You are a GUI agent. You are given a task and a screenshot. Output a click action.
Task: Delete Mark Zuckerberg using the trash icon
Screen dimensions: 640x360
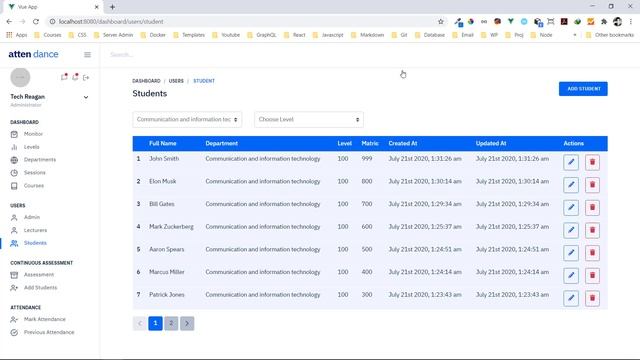pos(592,230)
